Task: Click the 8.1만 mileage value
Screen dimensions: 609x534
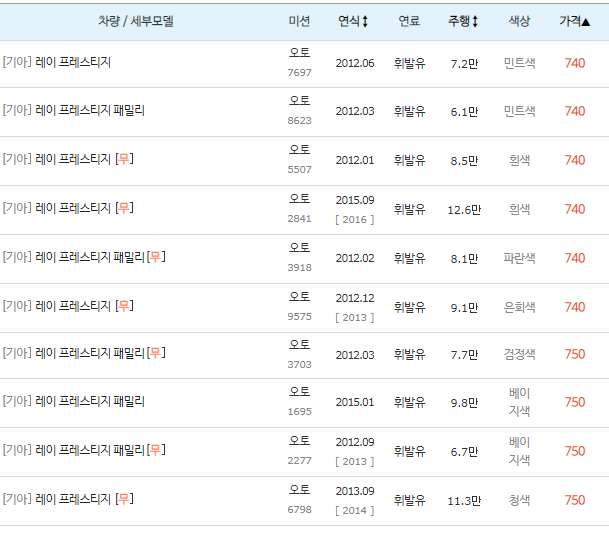Action: point(464,259)
